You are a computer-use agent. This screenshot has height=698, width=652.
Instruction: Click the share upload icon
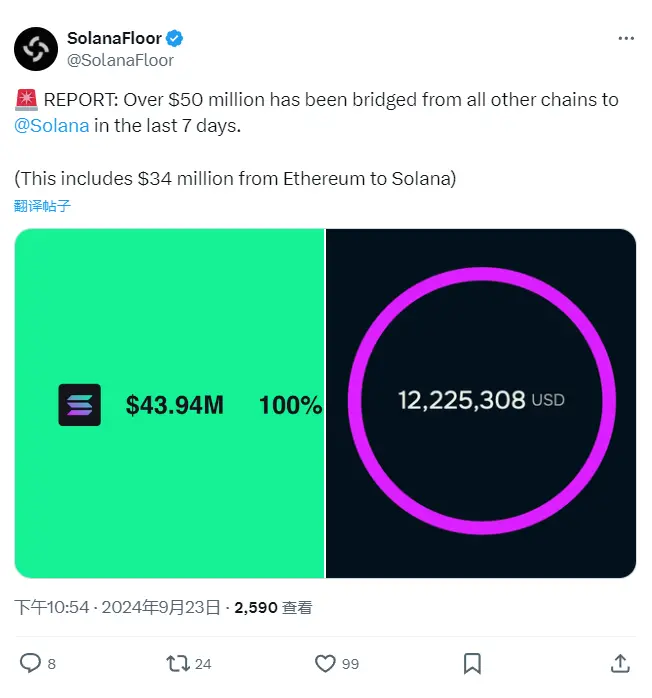(620, 663)
